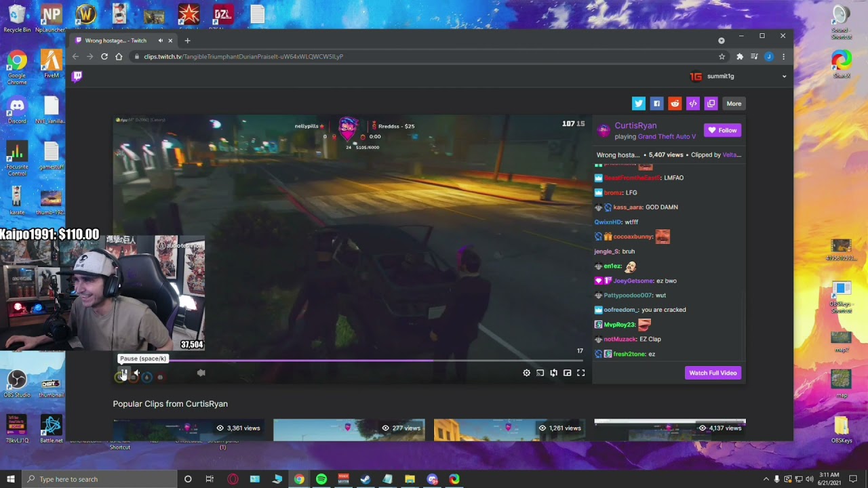
Task: Bookmark page with the star icon
Action: (722, 56)
